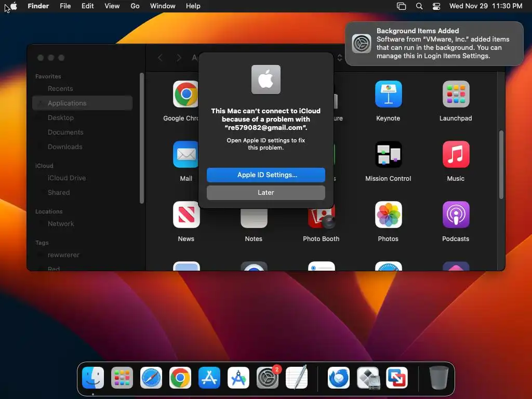
Task: Open the File menu
Action: 65,6
